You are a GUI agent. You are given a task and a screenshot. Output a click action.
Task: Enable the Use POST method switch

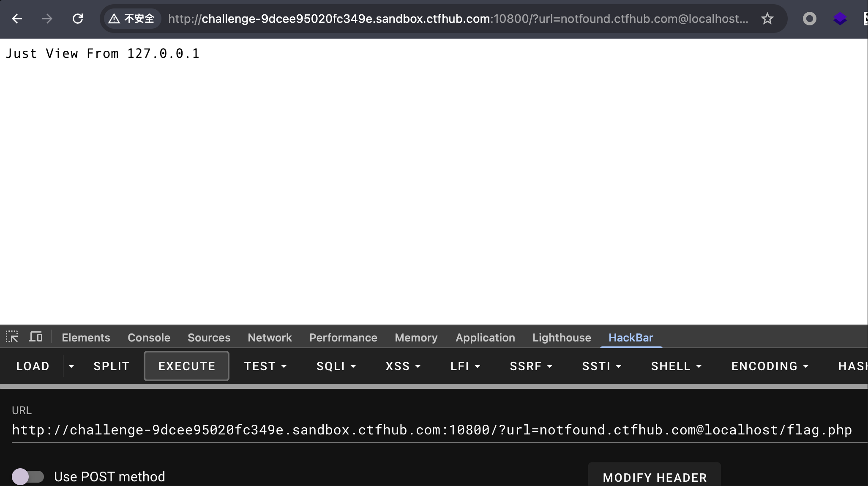[x=28, y=477]
